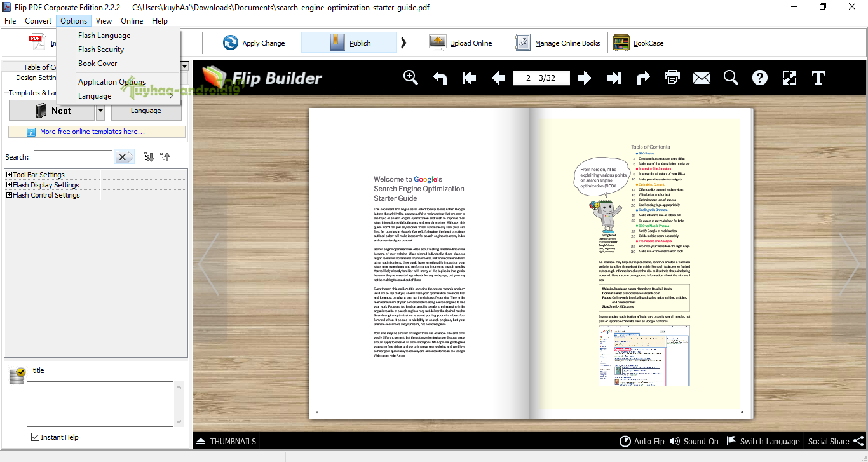Click the info icon beside templates link
The width and height of the screenshot is (868, 462).
[x=31, y=132]
